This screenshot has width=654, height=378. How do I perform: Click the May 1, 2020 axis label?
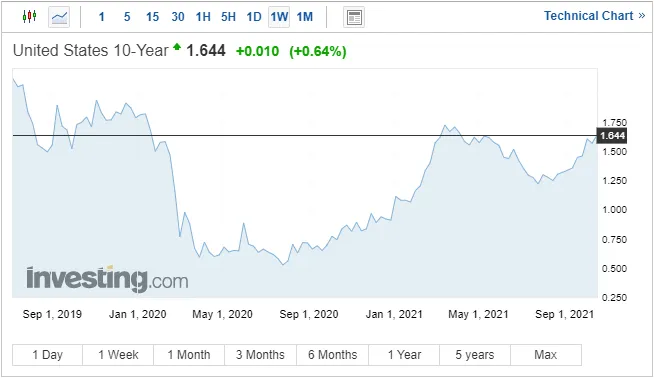pyautogui.click(x=222, y=314)
